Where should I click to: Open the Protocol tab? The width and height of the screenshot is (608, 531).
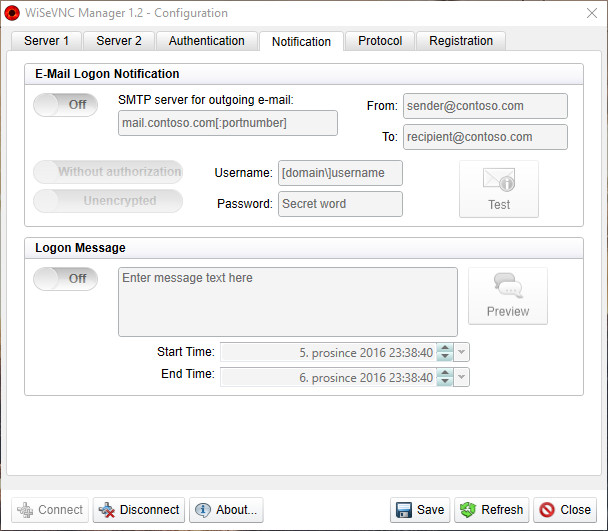click(x=380, y=41)
